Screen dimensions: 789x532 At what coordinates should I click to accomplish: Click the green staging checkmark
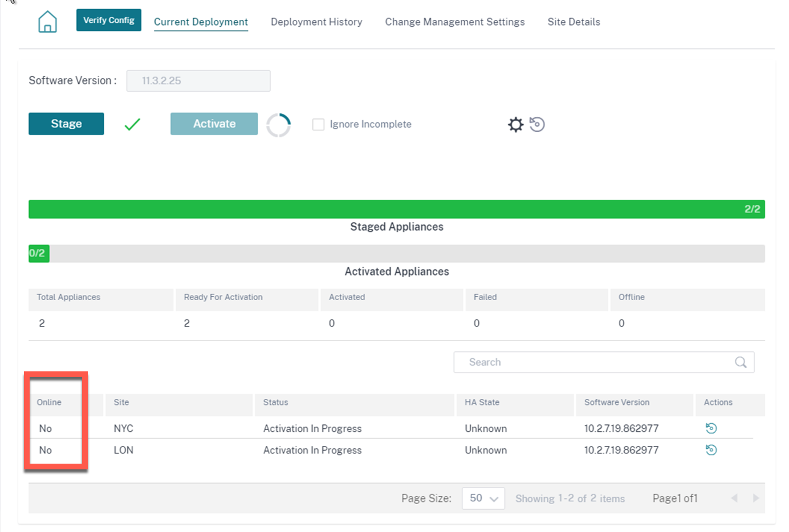tap(132, 124)
